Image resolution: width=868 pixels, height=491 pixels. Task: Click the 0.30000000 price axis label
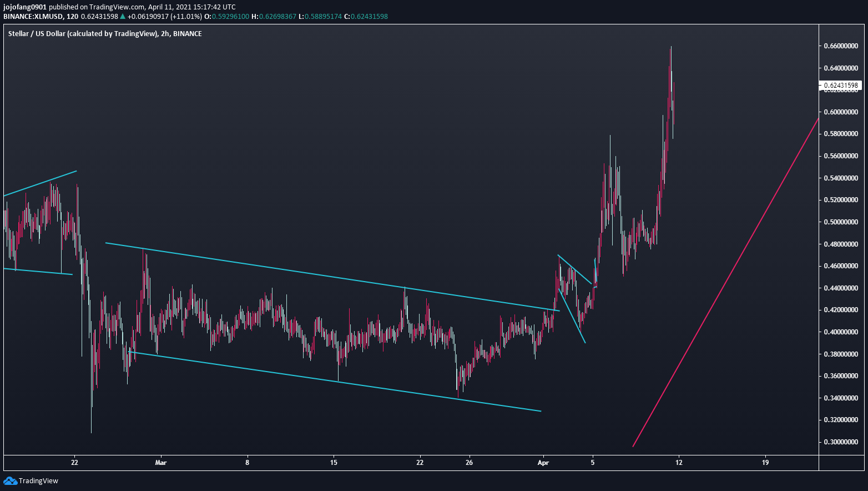click(x=841, y=442)
